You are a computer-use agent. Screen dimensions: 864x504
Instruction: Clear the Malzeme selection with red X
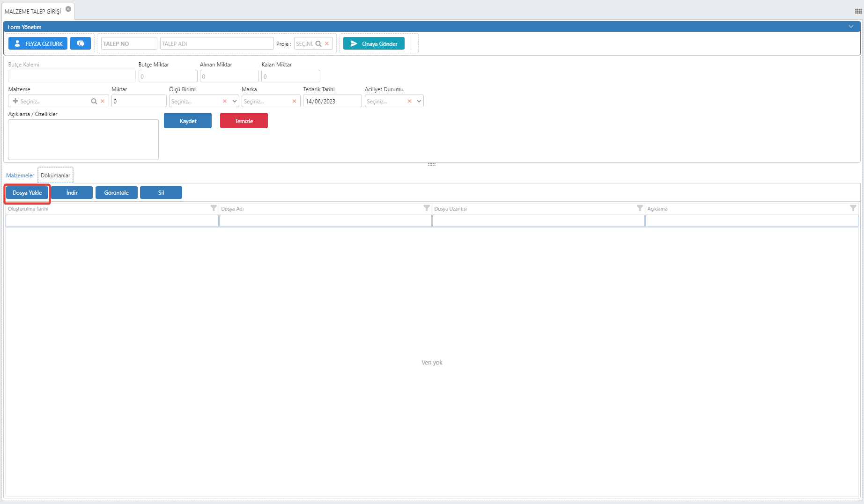(103, 101)
